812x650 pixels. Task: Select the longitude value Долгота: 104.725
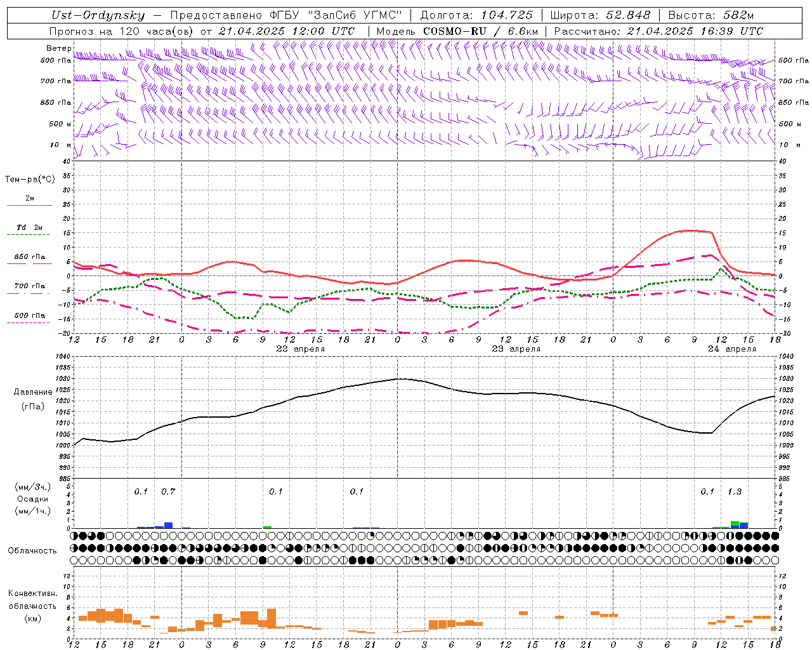click(x=476, y=15)
